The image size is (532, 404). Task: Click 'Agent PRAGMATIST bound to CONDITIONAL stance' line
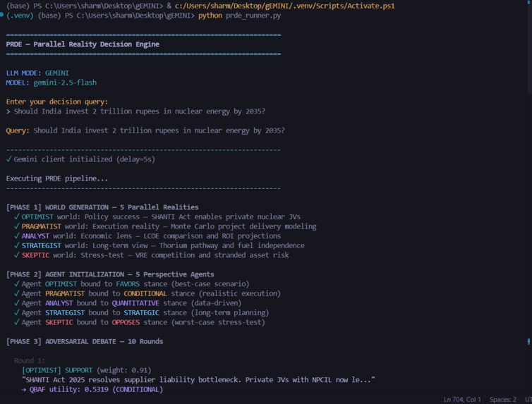147,293
